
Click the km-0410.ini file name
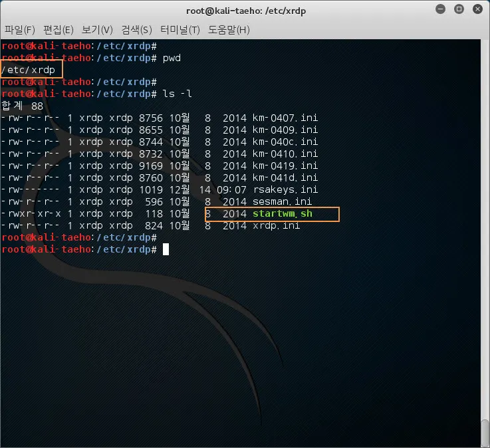[285, 154]
